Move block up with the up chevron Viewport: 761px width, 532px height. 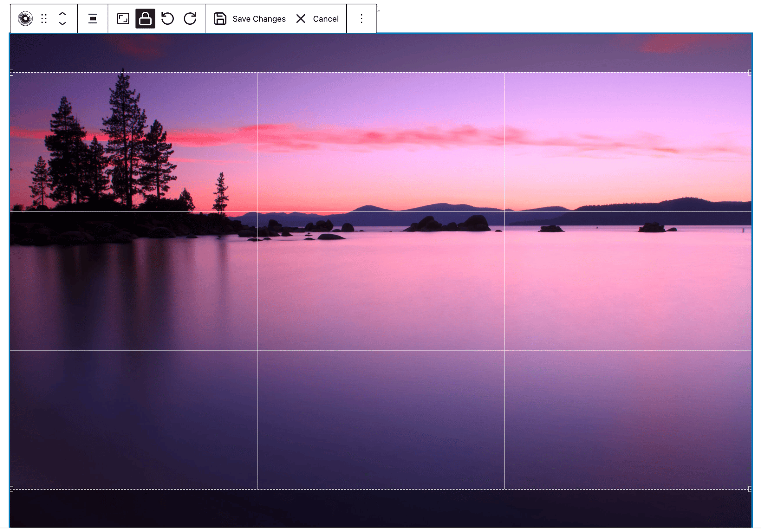62,14
